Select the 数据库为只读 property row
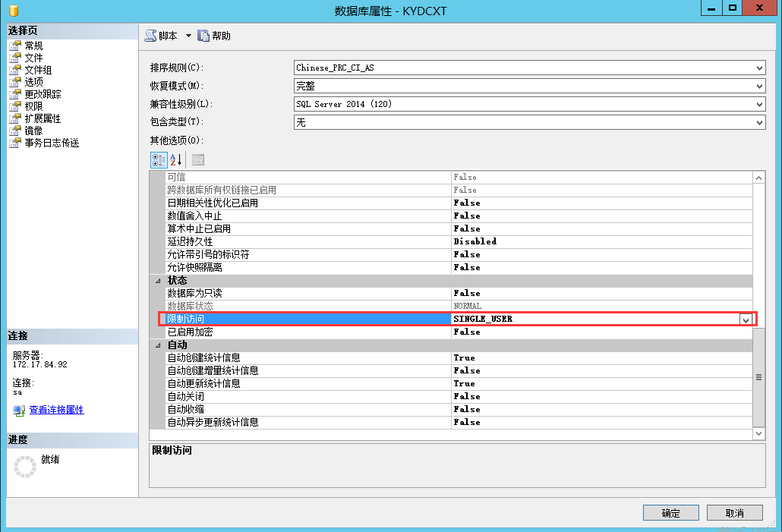This screenshot has height=532, width=782. click(x=459, y=293)
